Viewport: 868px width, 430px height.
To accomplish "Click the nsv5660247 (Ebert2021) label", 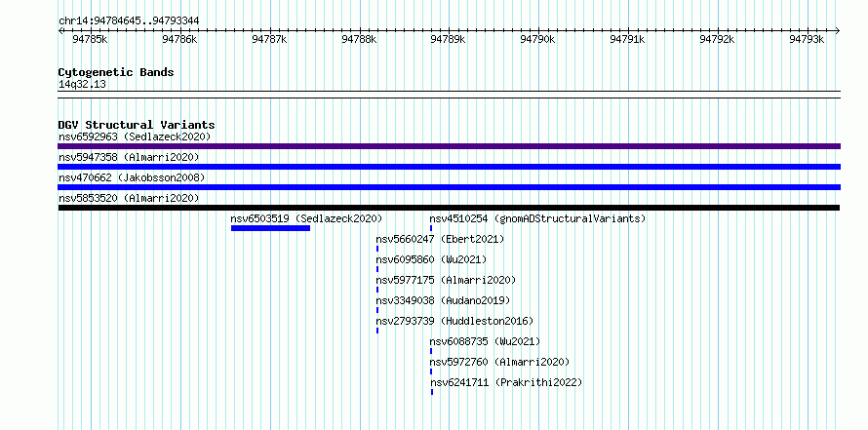I will click(440, 239).
